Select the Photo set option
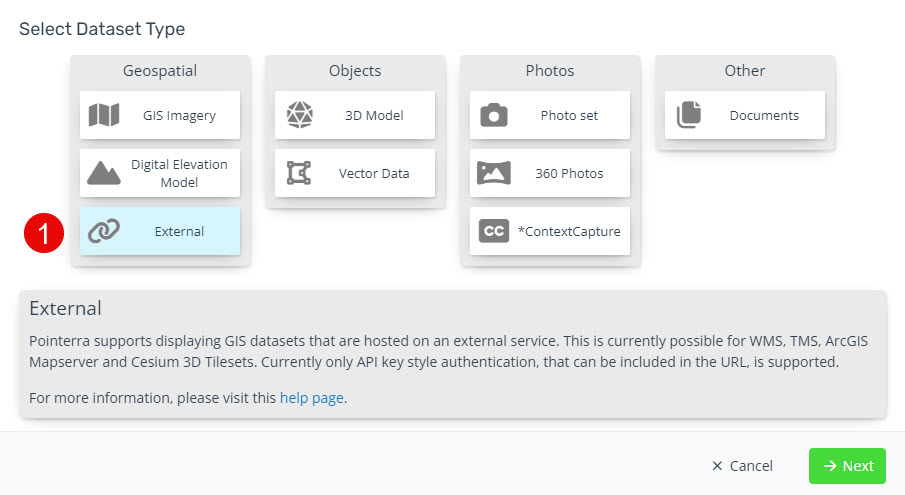The width and height of the screenshot is (905, 495). click(x=550, y=115)
